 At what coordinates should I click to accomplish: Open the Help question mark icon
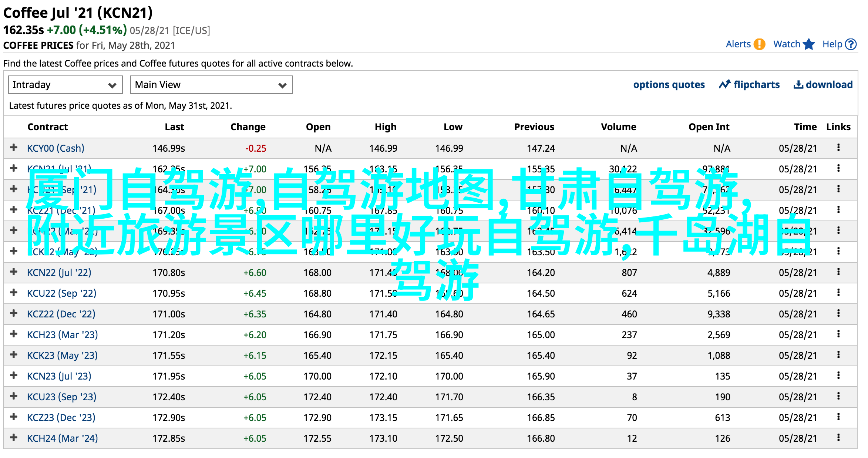pyautogui.click(x=851, y=44)
